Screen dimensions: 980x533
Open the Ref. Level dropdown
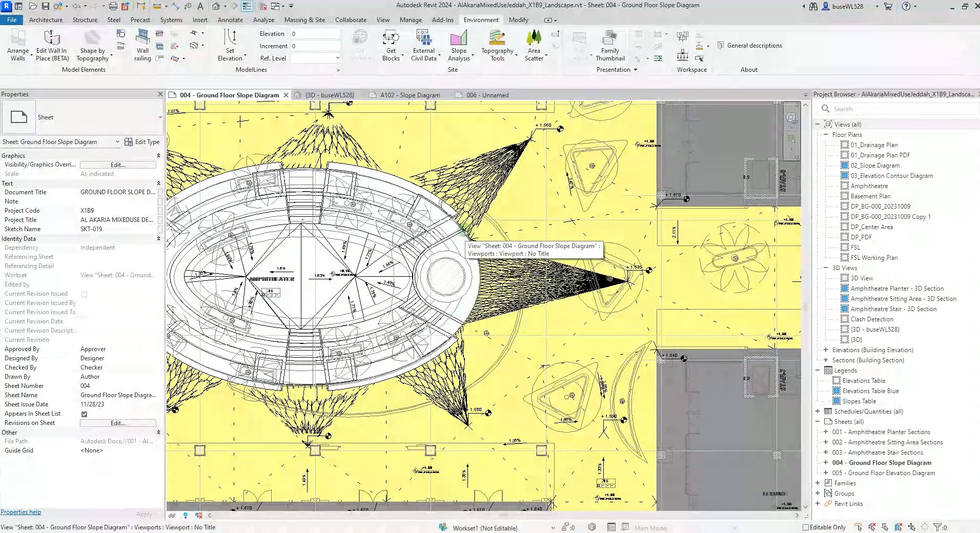338,58
